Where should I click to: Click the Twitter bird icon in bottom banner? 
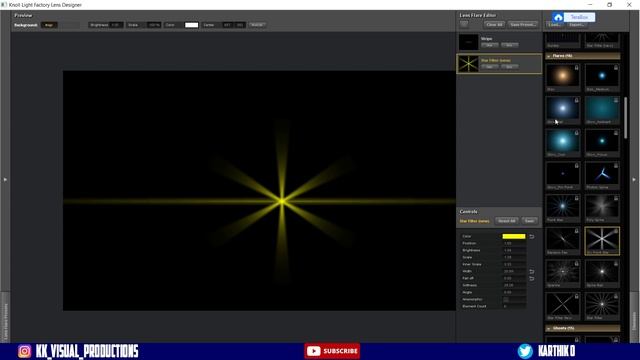tap(525, 351)
